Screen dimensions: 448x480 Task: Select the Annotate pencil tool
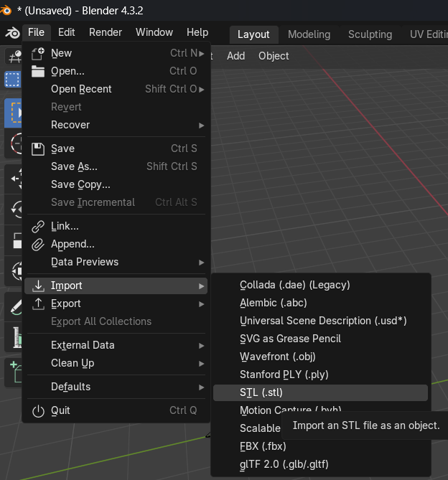13,307
